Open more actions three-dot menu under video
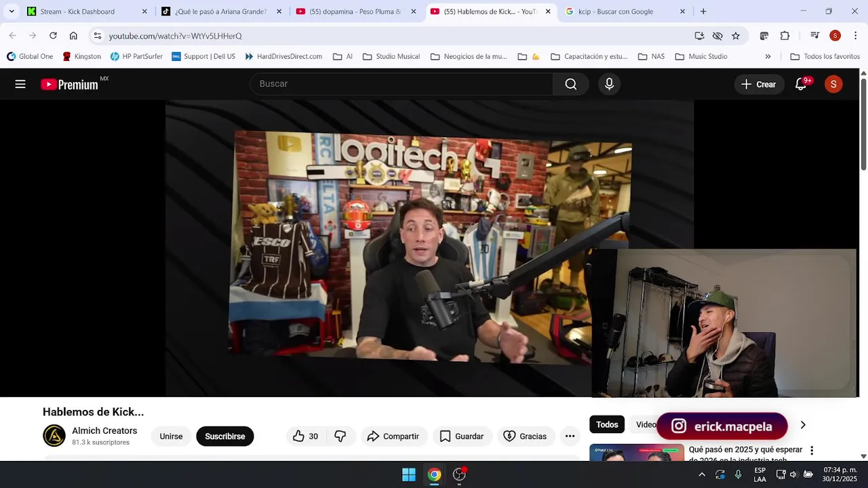Image resolution: width=868 pixels, height=488 pixels. tap(570, 436)
